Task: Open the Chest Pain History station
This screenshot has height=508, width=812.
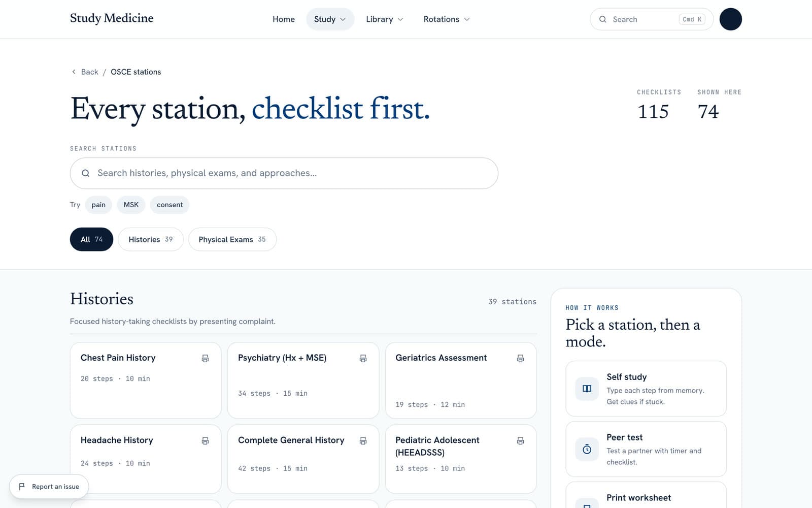Action: click(146, 380)
